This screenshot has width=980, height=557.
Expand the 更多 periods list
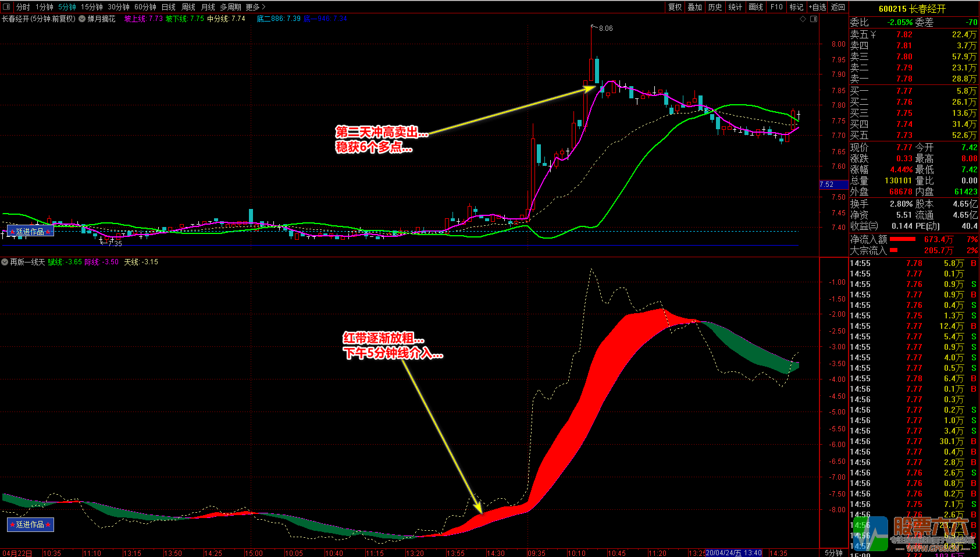coord(255,7)
